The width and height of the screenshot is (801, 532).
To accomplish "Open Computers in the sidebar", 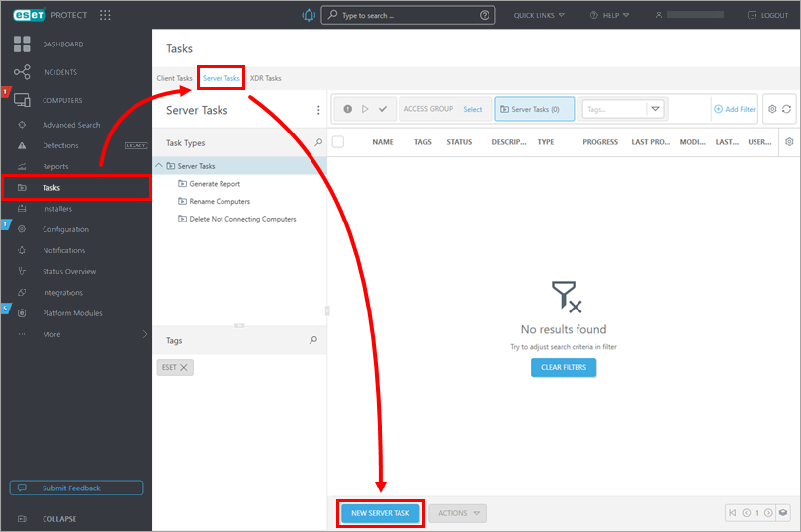I will click(62, 100).
